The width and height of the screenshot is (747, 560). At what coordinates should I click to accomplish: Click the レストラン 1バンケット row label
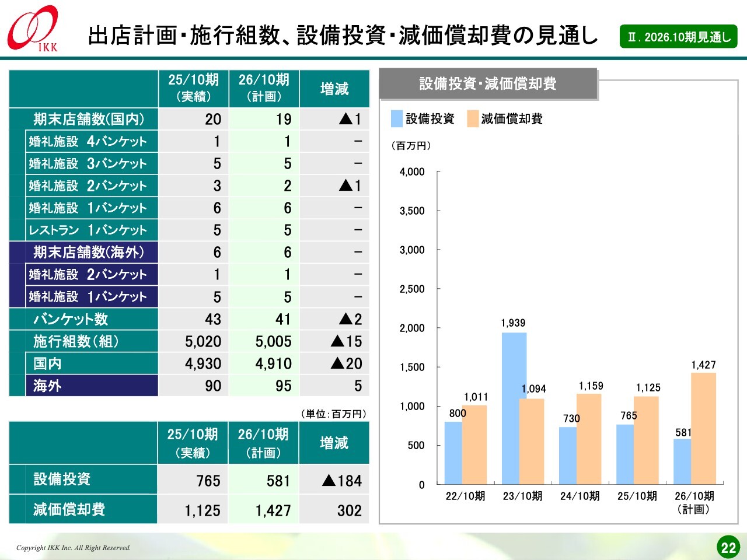88,230
